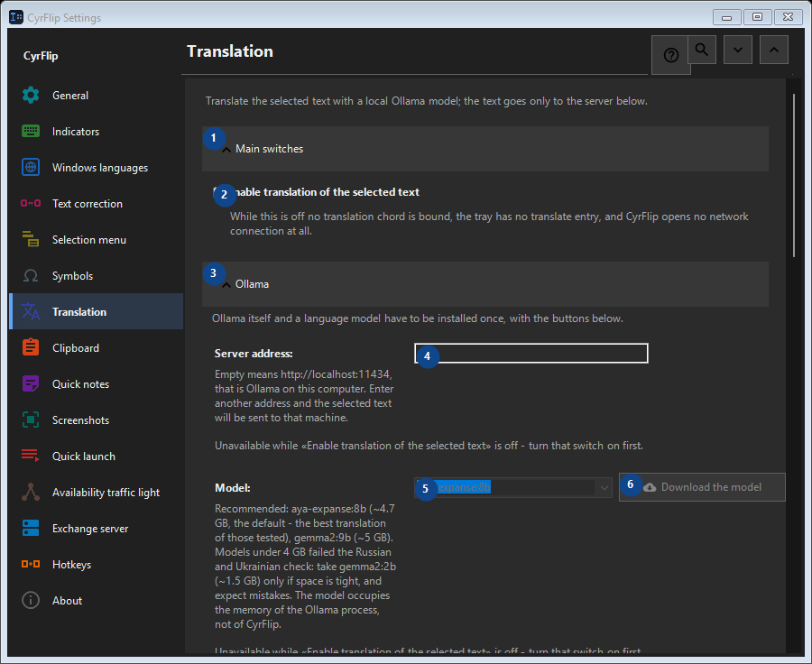Screen dimensions: 812x664
Task: Collapse the Ollama section
Action: point(485,284)
